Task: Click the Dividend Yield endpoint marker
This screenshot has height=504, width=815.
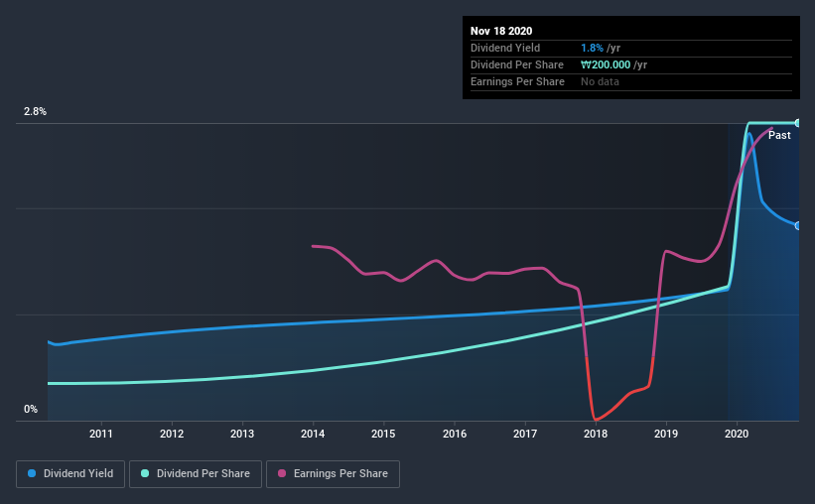Action: pyautogui.click(x=798, y=226)
